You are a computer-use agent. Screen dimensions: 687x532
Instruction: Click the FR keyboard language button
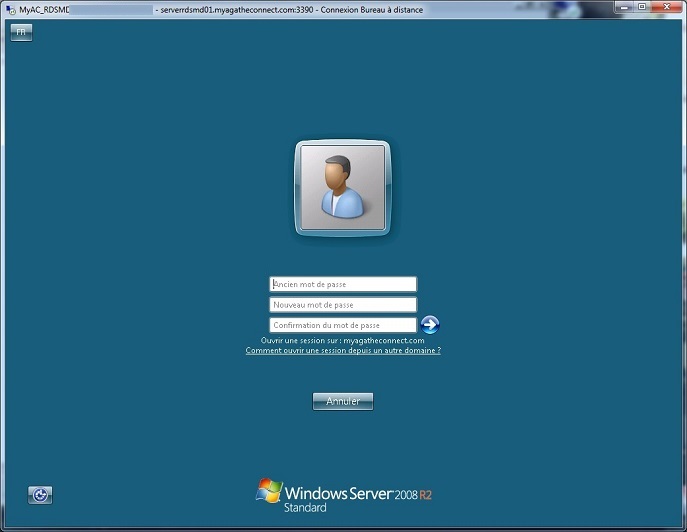pos(21,32)
